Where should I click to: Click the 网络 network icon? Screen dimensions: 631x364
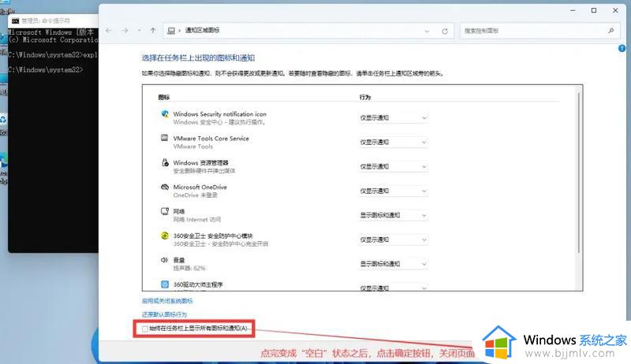pos(165,211)
